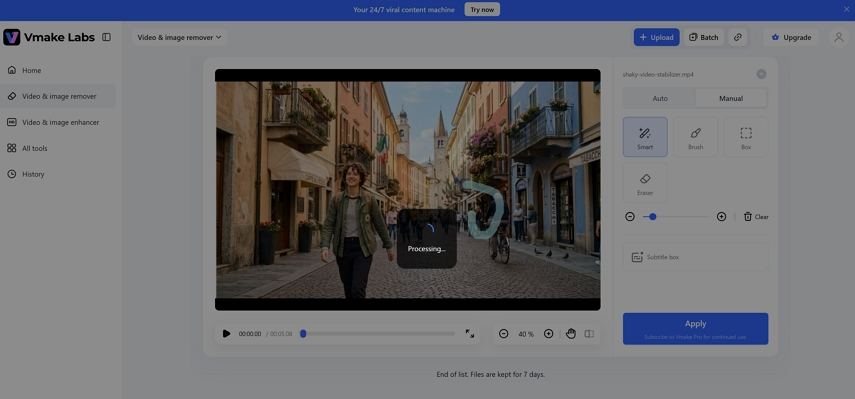
Task: Close the top promo banner
Action: 846,9
